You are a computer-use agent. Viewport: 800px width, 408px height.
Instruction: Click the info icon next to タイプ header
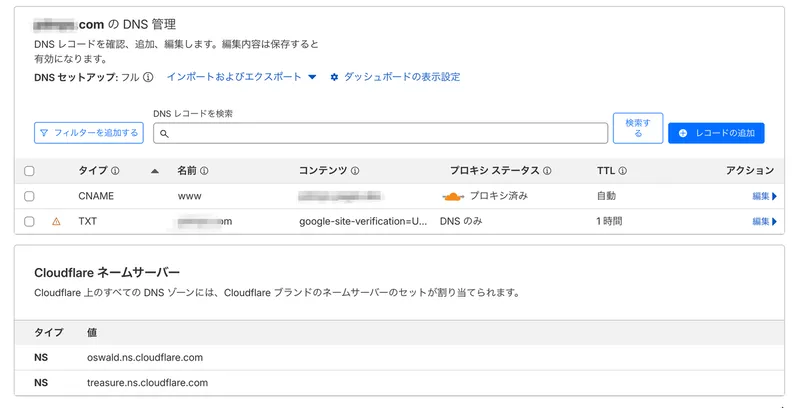pyautogui.click(x=115, y=171)
